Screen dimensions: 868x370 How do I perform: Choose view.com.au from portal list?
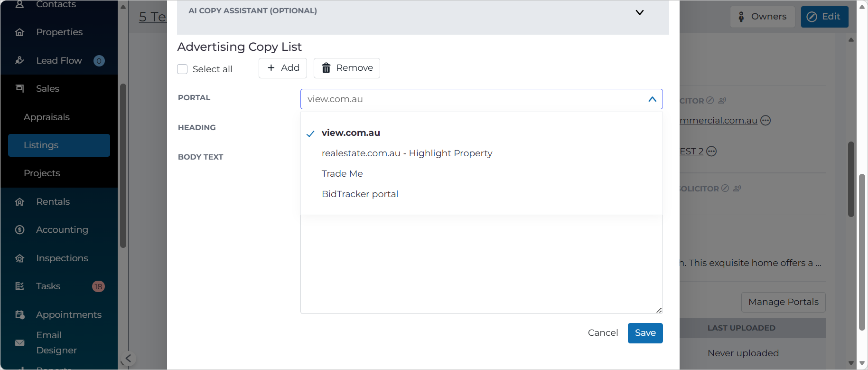pyautogui.click(x=351, y=133)
